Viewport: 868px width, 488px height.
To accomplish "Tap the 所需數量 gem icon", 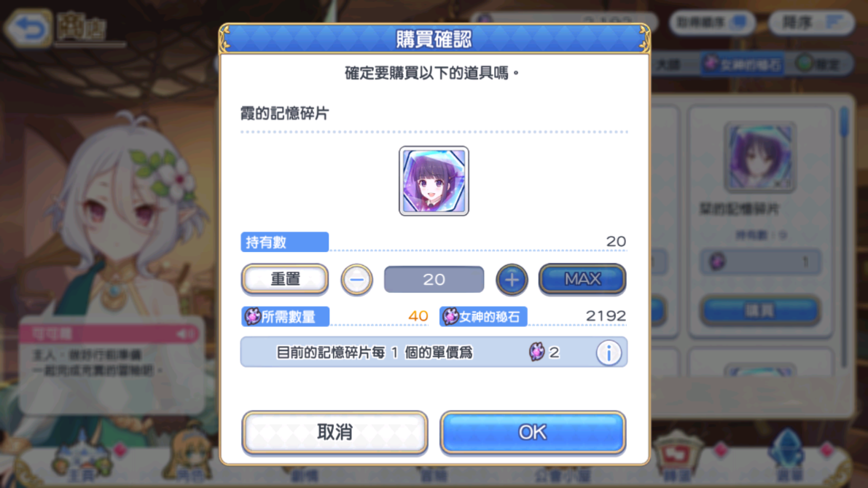I will click(x=252, y=316).
